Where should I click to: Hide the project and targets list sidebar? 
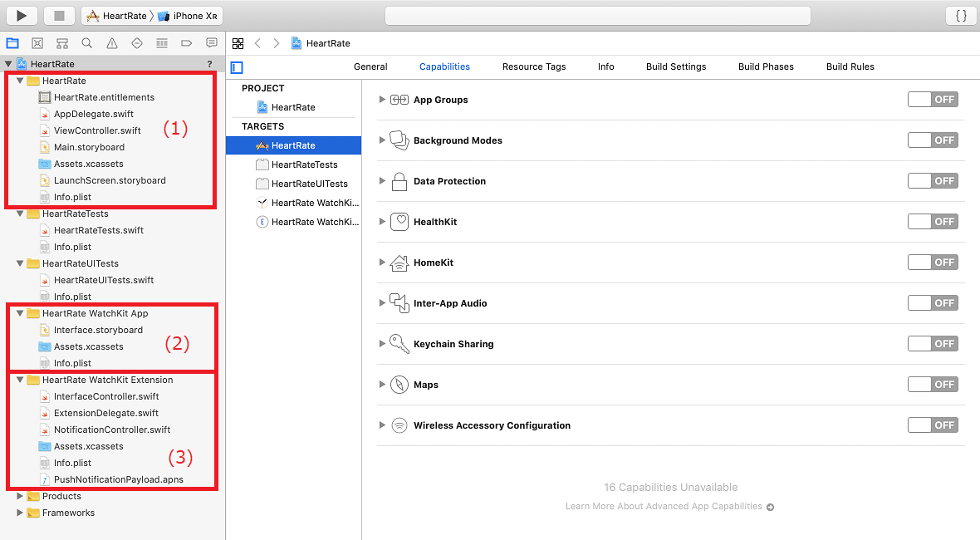point(238,67)
